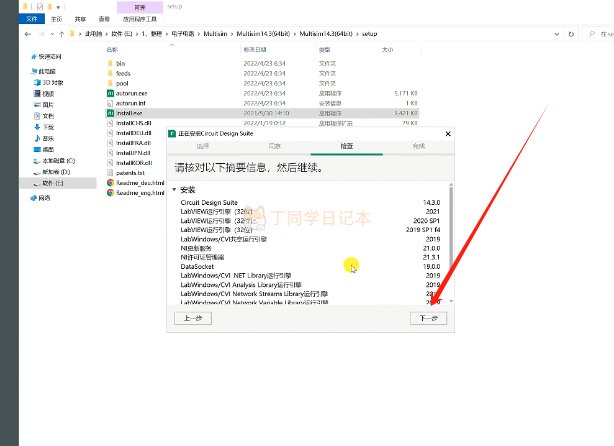The width and height of the screenshot is (614, 446).
Task: Click the InstallKOR.dll file icon
Action: [x=110, y=163]
